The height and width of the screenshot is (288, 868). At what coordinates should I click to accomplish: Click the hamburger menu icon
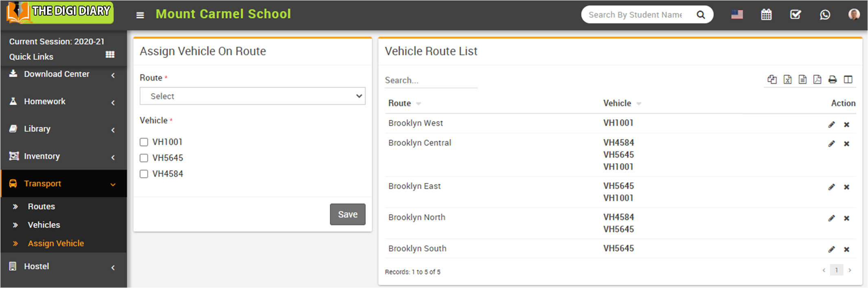point(140,15)
